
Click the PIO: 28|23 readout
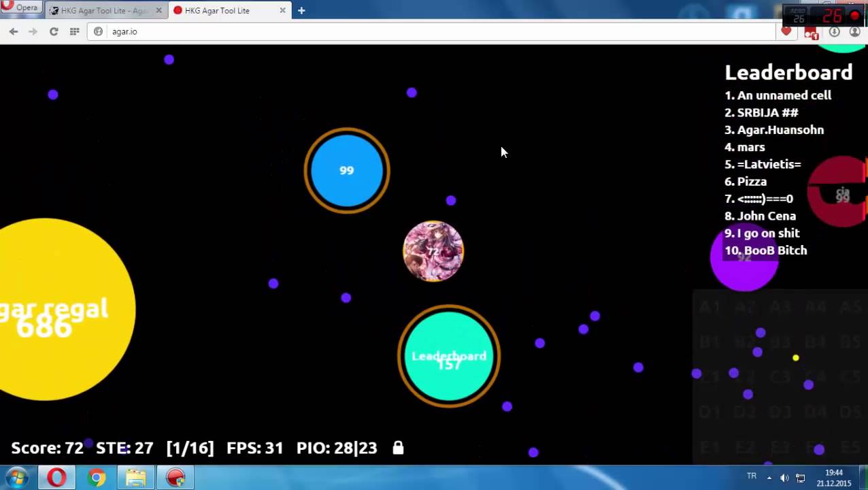[337, 448]
